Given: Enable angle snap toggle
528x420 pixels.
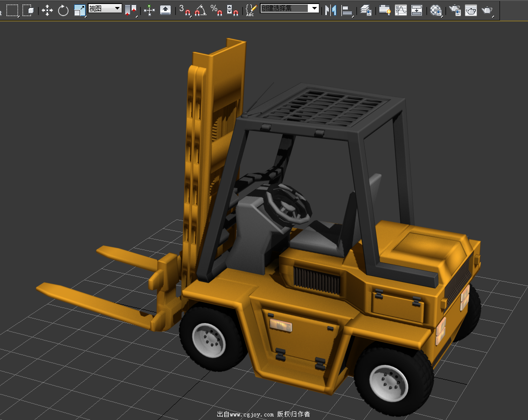Looking at the screenshot, I should pos(200,10).
